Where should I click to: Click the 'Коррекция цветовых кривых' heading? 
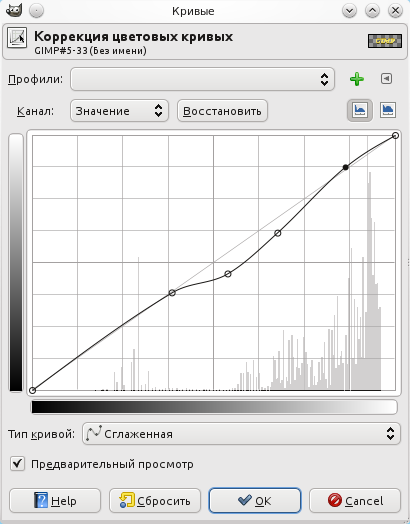click(x=134, y=36)
